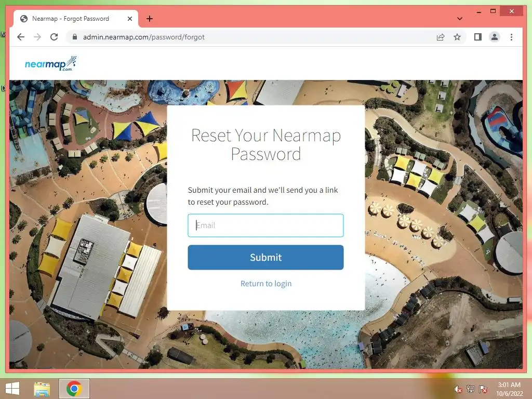Image resolution: width=532 pixels, height=399 pixels.
Task: Bookmark this page with the star icon
Action: [x=457, y=37]
